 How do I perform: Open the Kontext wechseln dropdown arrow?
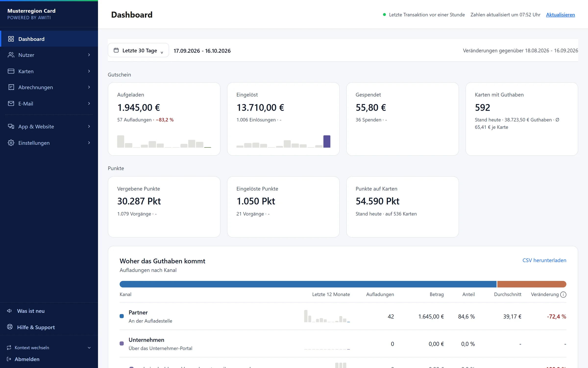[x=89, y=348]
